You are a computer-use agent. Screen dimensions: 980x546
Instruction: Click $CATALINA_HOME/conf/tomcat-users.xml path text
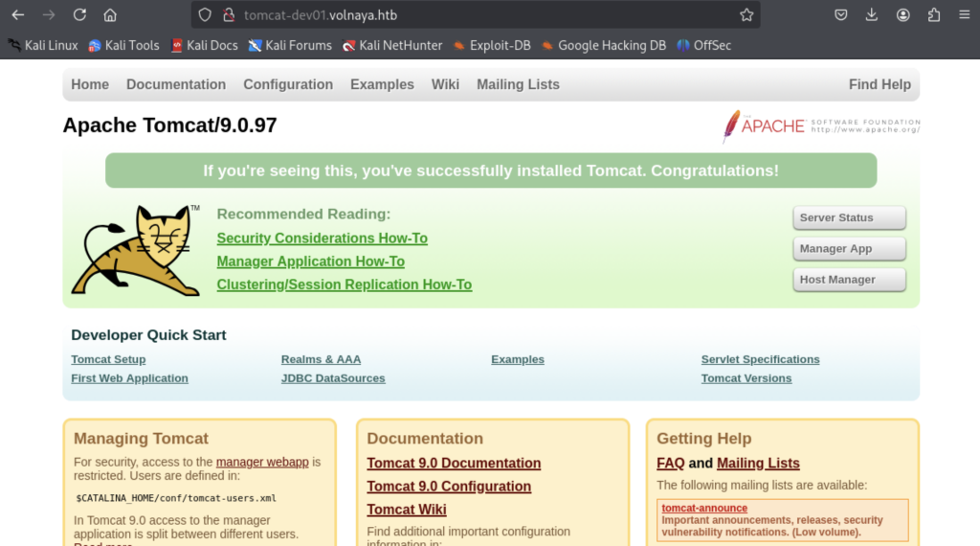[x=176, y=498]
